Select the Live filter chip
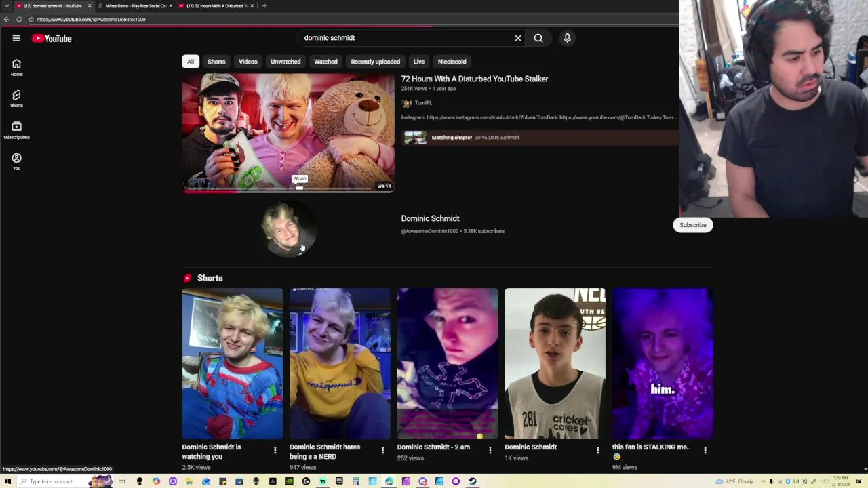 pyautogui.click(x=419, y=62)
